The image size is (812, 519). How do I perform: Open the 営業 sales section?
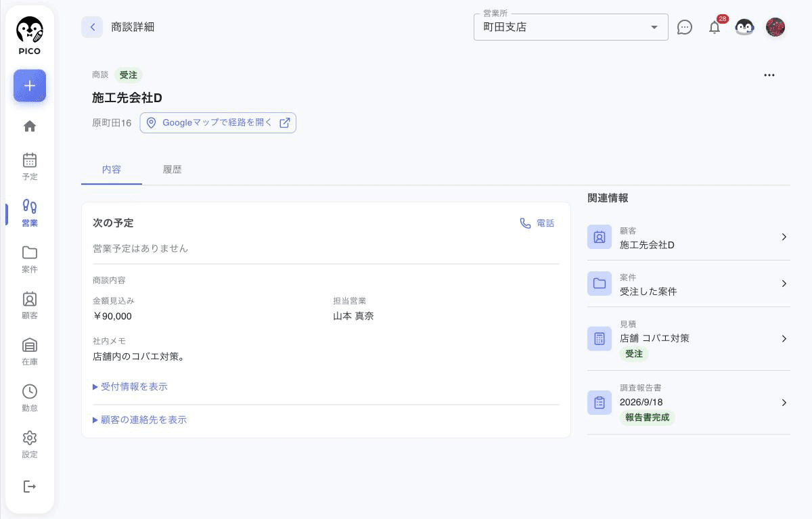click(x=30, y=212)
